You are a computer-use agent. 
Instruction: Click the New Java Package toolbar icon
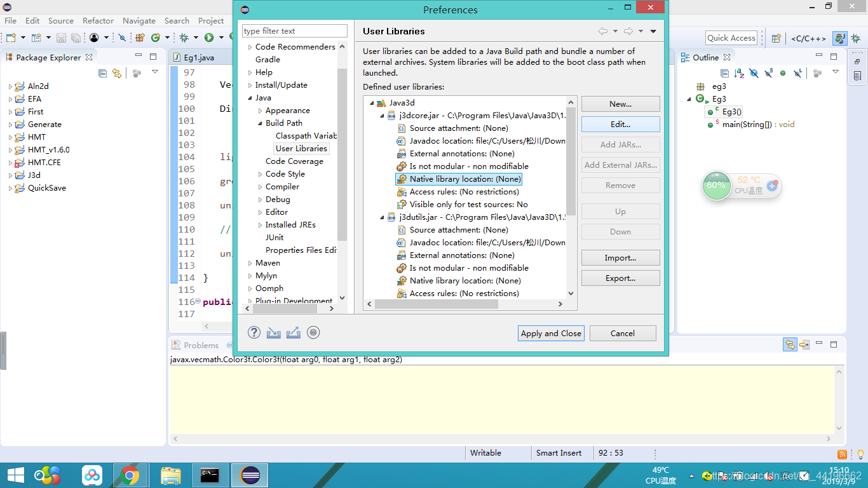coord(140,38)
